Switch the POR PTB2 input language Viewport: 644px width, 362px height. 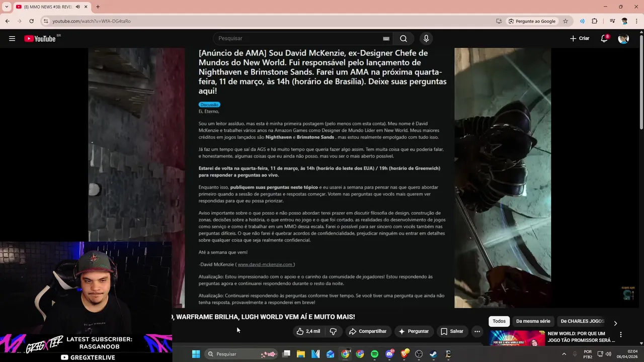(x=588, y=354)
